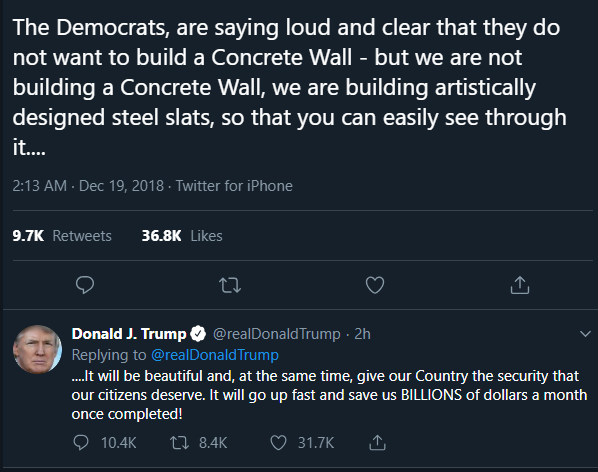This screenshot has width=598, height=472.
Task: Click the 2:13 AM Dec 19, 2018 timestamp
Action: [88, 186]
